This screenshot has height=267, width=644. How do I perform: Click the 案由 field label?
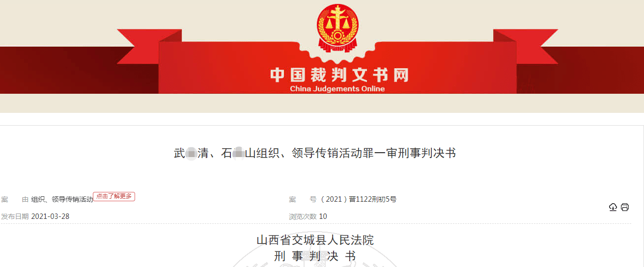point(15,199)
